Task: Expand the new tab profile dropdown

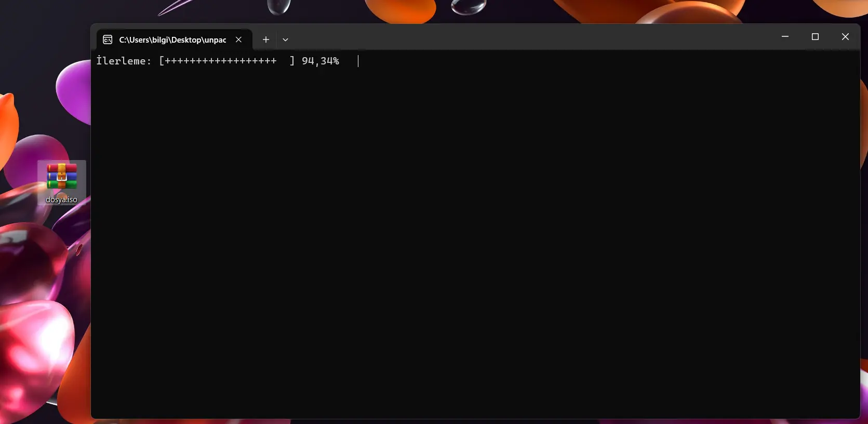Action: click(x=285, y=39)
